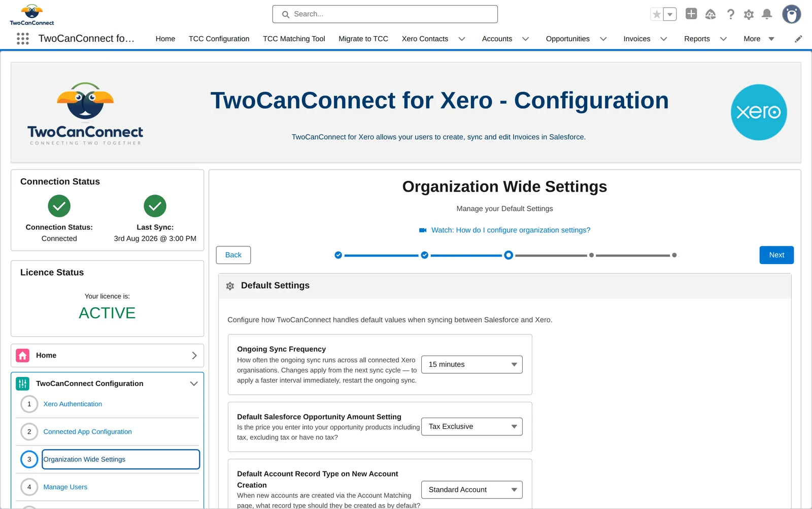Screen dimensions: 812x509
Task: Open the setup gear icon
Action: click(749, 14)
